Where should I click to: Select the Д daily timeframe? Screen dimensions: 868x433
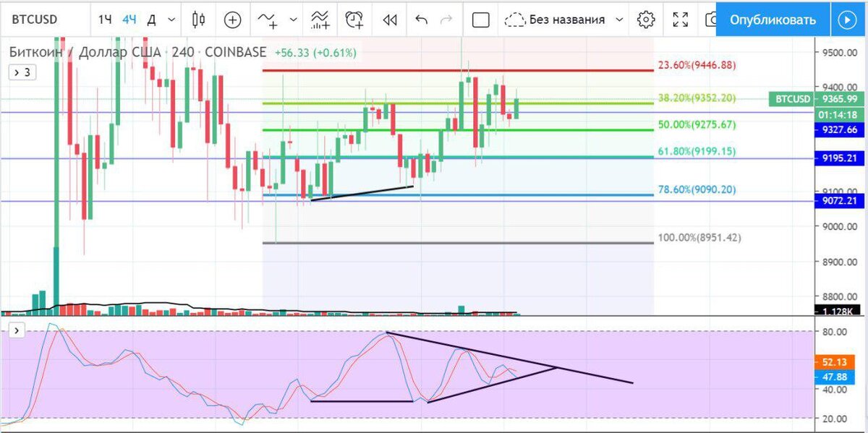point(152,20)
